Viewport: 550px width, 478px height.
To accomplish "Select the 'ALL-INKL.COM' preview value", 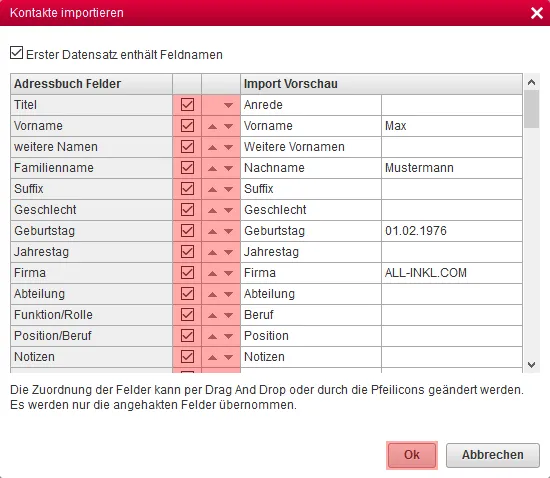I will tap(452, 273).
